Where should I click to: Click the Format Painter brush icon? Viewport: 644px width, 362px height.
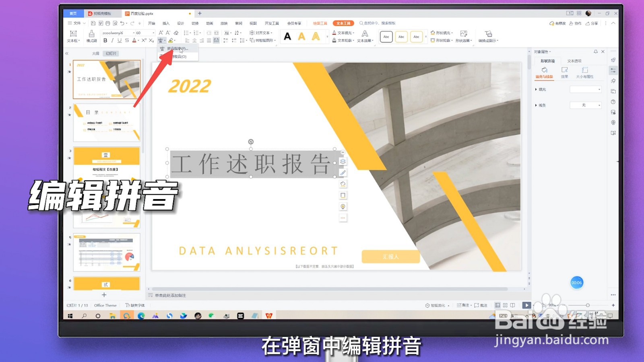(x=91, y=34)
